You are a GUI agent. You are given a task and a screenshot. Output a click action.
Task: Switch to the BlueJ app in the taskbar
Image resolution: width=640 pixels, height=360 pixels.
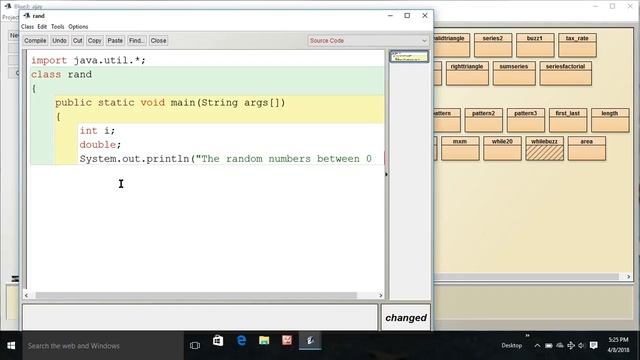tap(310, 340)
